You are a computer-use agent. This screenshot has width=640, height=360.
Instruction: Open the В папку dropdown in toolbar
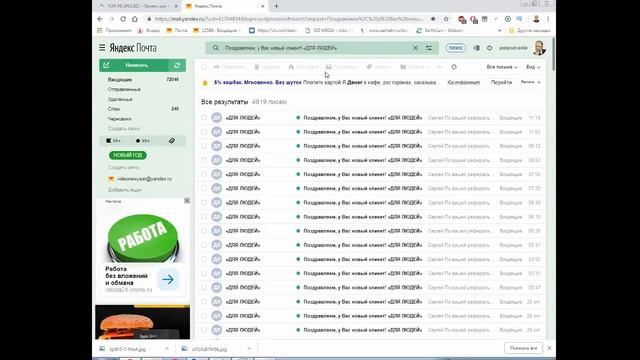point(415,67)
